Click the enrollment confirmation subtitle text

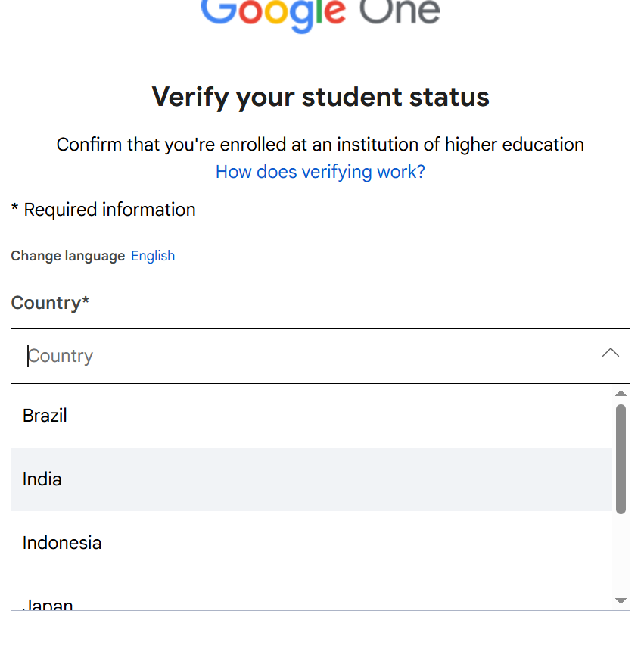(x=320, y=144)
